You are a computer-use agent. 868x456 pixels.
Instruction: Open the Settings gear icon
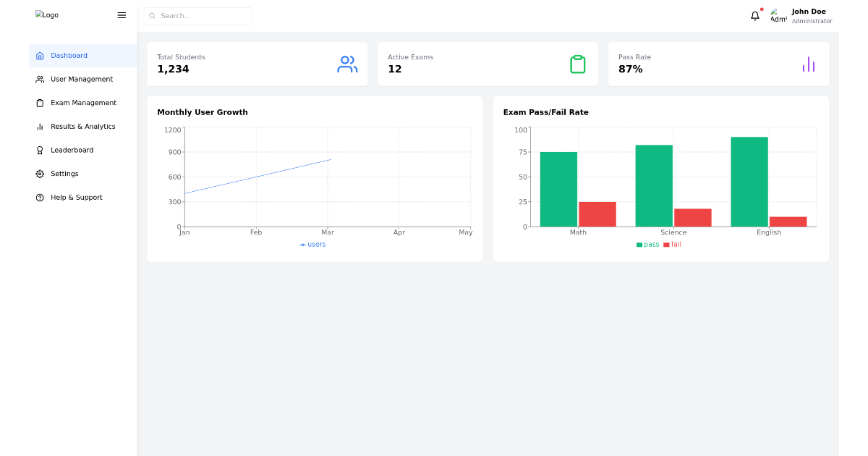coord(40,173)
